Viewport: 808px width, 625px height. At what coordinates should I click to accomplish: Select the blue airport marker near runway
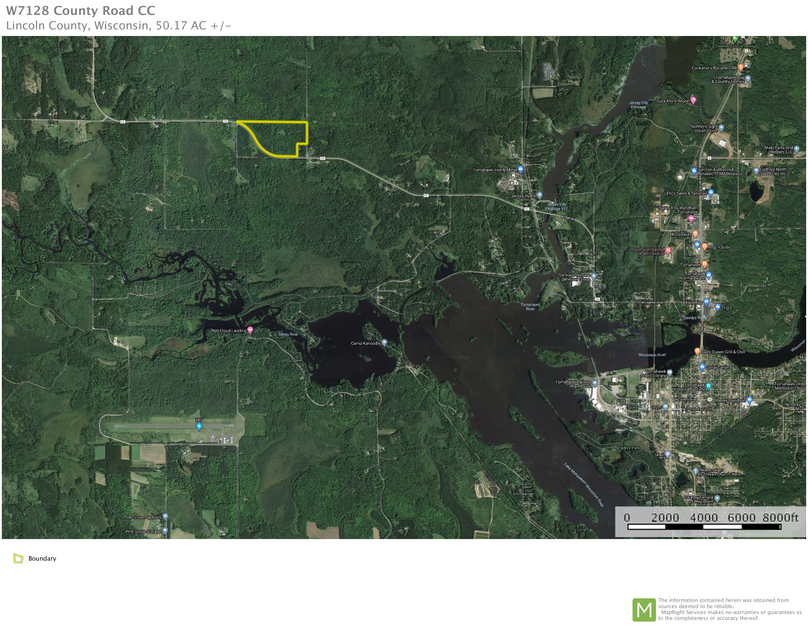pos(199,426)
